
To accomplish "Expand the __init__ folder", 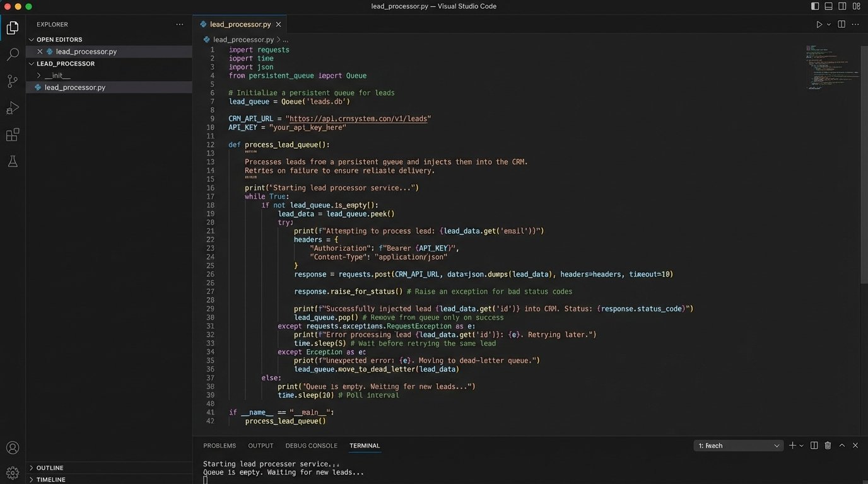I will pos(39,76).
